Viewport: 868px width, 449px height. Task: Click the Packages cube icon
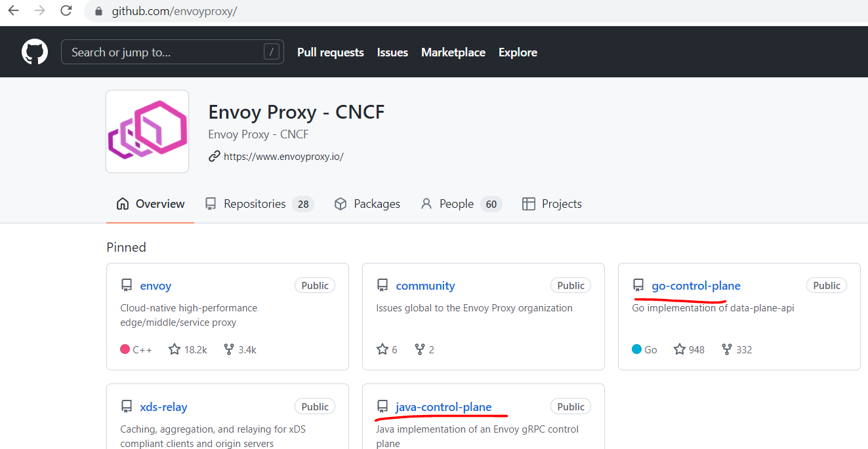point(340,204)
